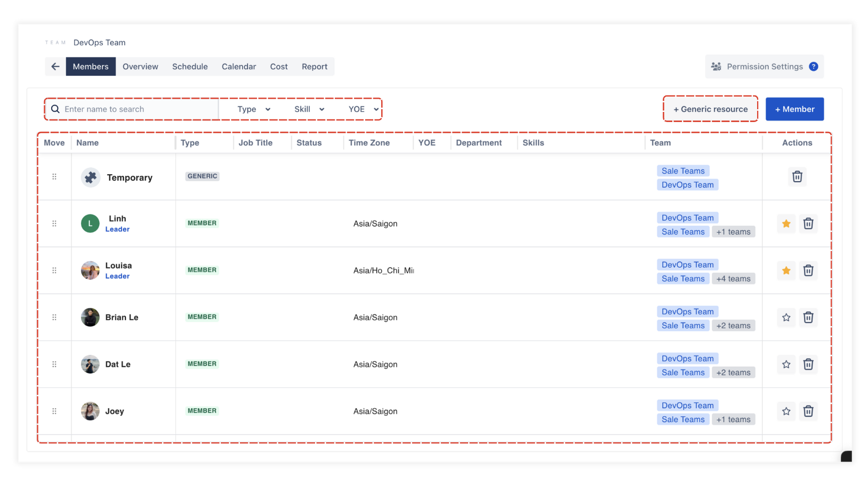Switch to the Schedule tab

point(190,67)
